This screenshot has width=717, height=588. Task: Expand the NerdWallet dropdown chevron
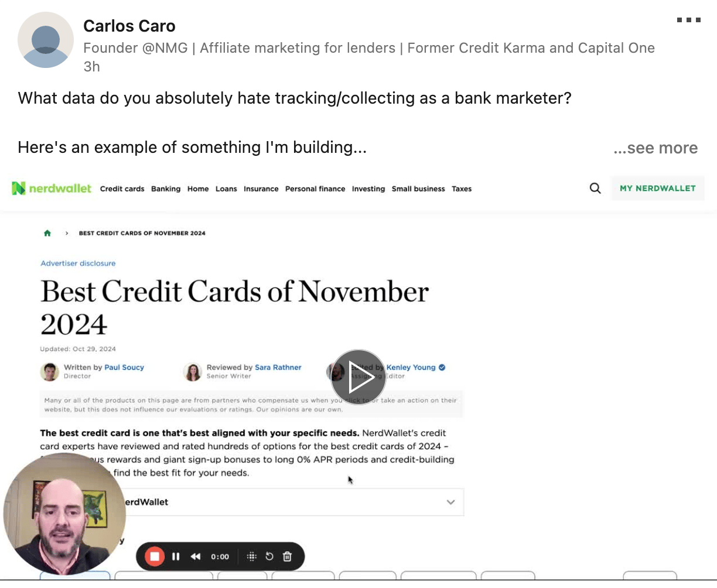[x=450, y=502]
